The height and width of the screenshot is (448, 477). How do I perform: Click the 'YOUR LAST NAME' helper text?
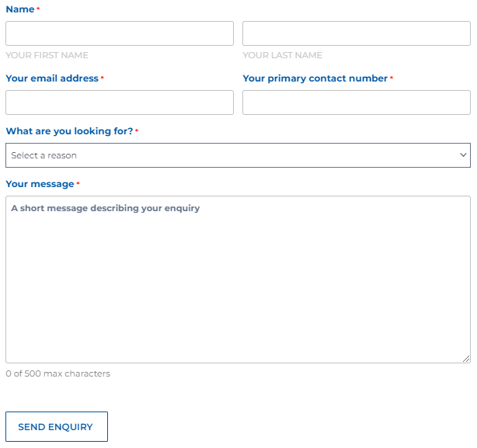coord(282,55)
